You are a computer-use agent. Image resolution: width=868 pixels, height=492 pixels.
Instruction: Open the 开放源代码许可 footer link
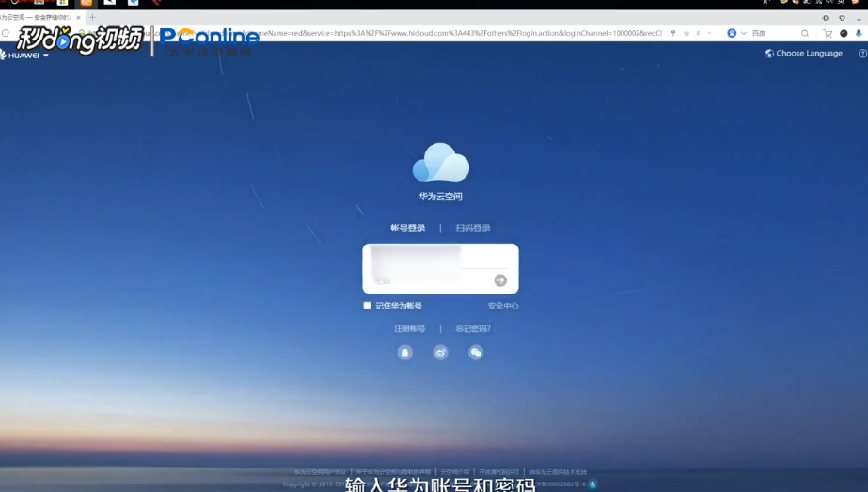(x=498, y=472)
